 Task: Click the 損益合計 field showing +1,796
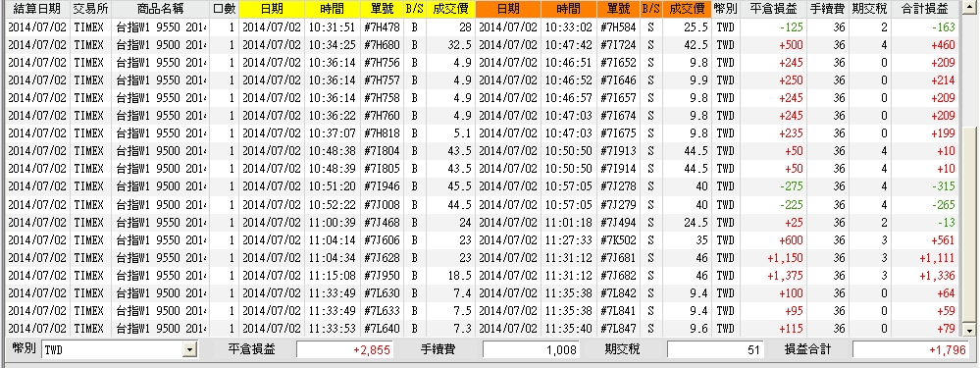[913, 350]
